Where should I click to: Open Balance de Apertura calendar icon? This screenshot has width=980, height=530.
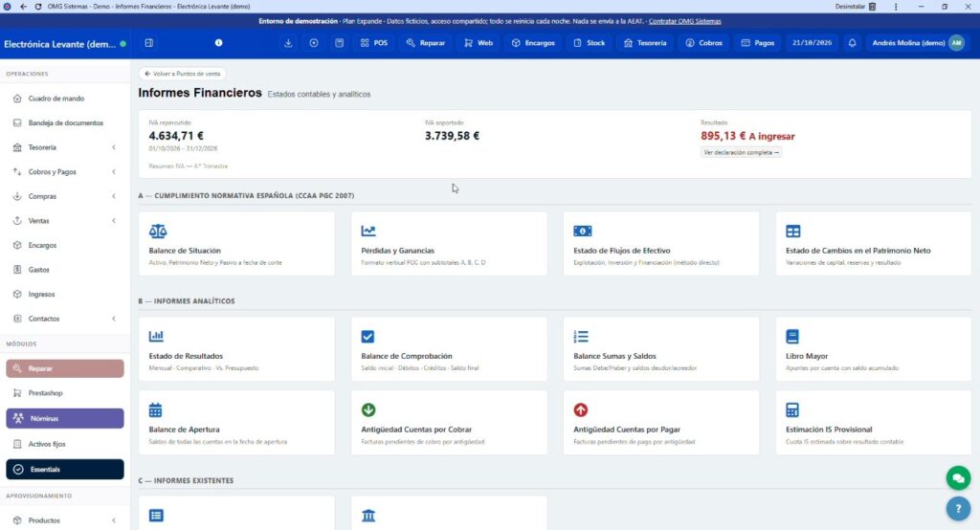[156, 410]
